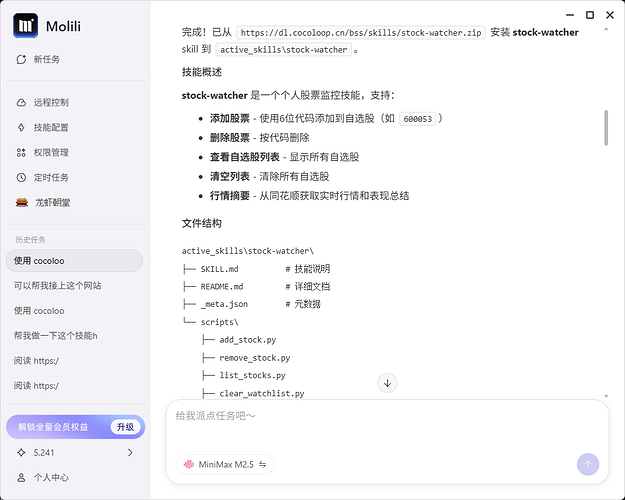
Task: Click remove_stock.py in the file tree
Action: pos(255,358)
